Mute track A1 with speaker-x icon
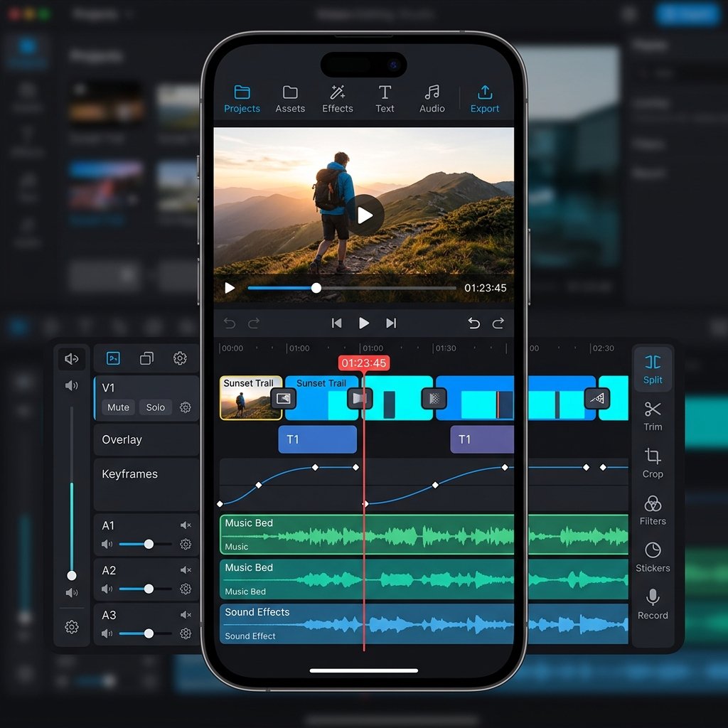 click(186, 525)
